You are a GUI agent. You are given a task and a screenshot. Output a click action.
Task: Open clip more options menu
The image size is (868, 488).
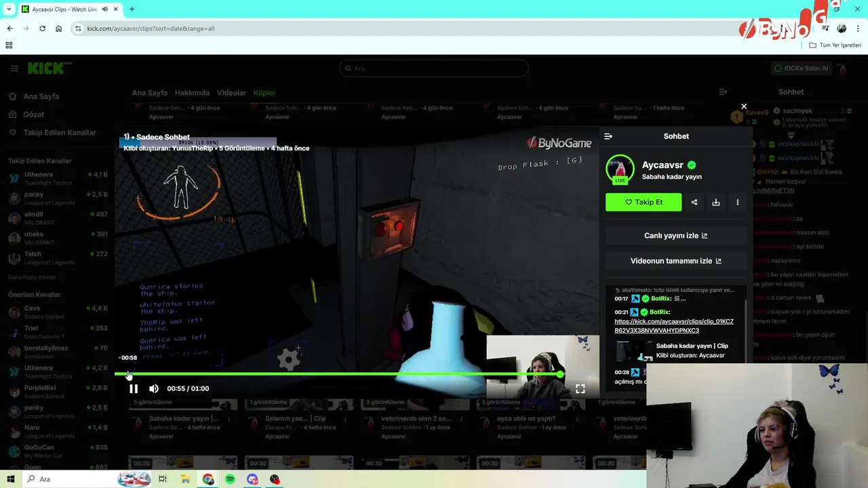point(738,202)
